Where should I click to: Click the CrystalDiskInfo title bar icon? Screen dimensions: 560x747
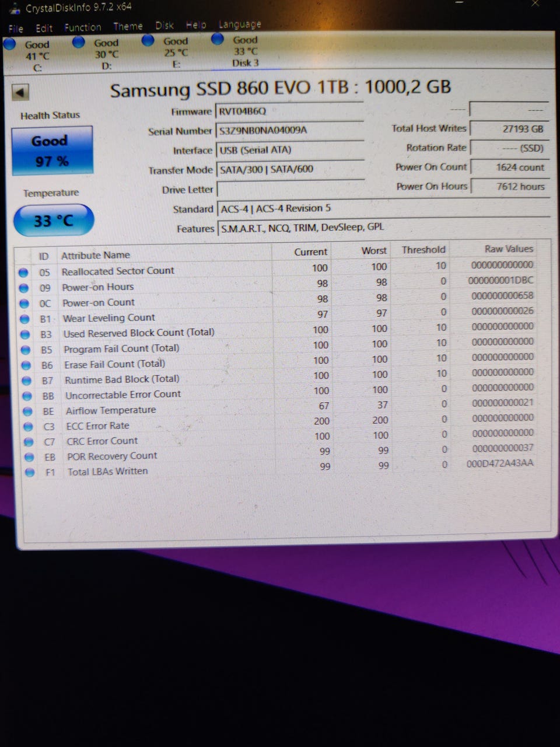click(x=16, y=9)
